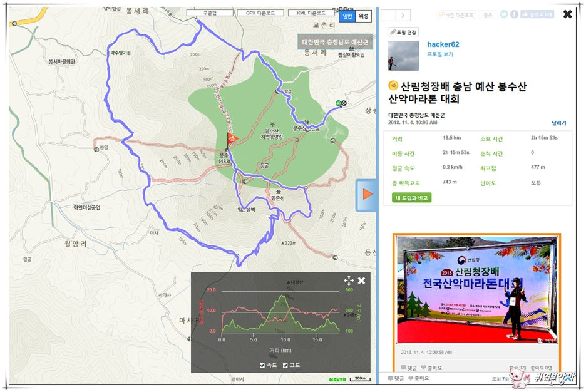Click the 봉서마을회관 label on map

click(x=61, y=61)
